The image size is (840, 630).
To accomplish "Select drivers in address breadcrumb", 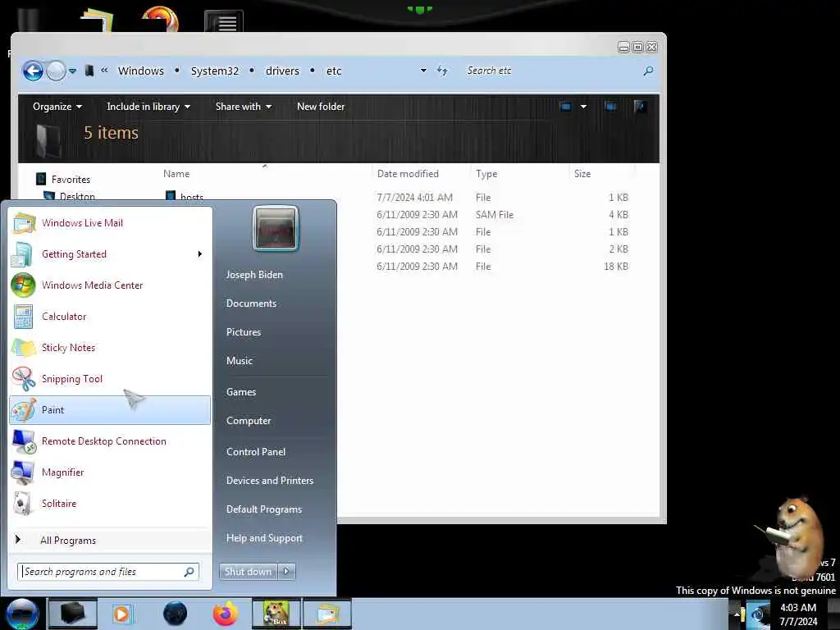I will [x=282, y=71].
